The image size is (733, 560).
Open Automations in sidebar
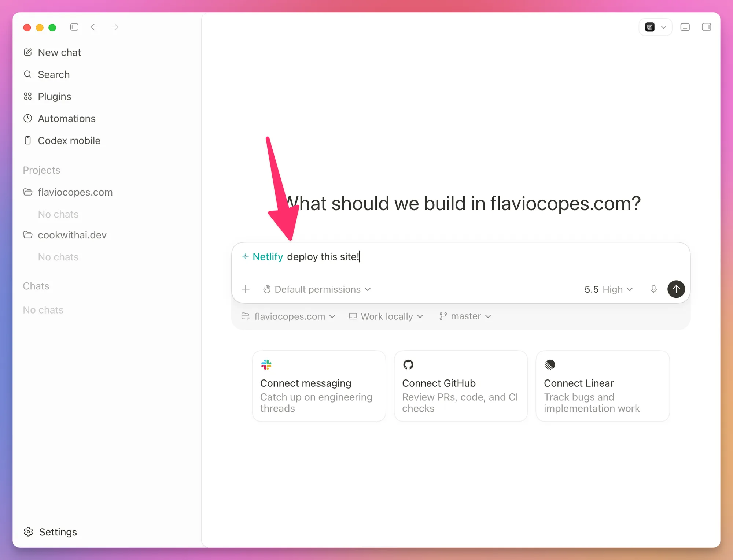pyautogui.click(x=59, y=118)
